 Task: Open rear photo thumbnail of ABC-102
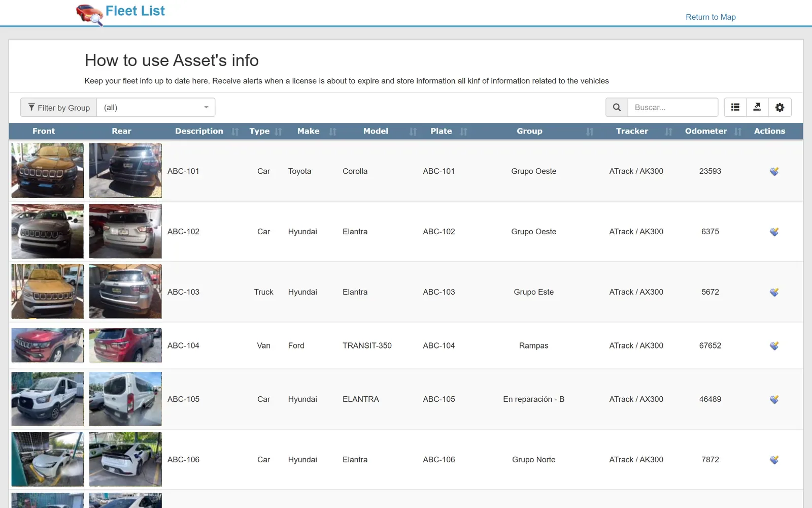point(125,231)
